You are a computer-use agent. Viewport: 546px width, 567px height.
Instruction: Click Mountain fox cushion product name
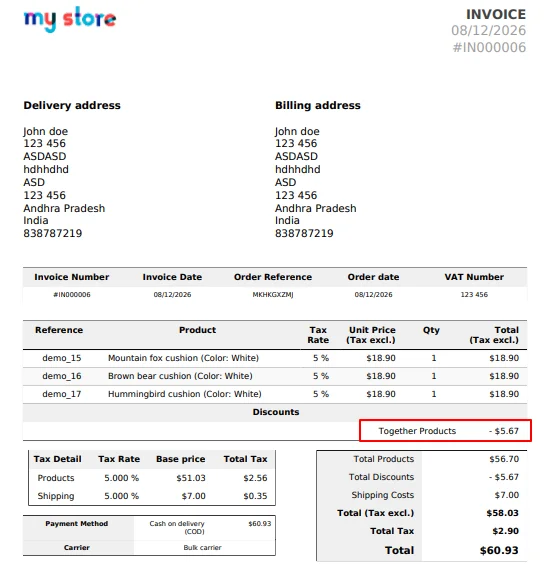pos(183,358)
